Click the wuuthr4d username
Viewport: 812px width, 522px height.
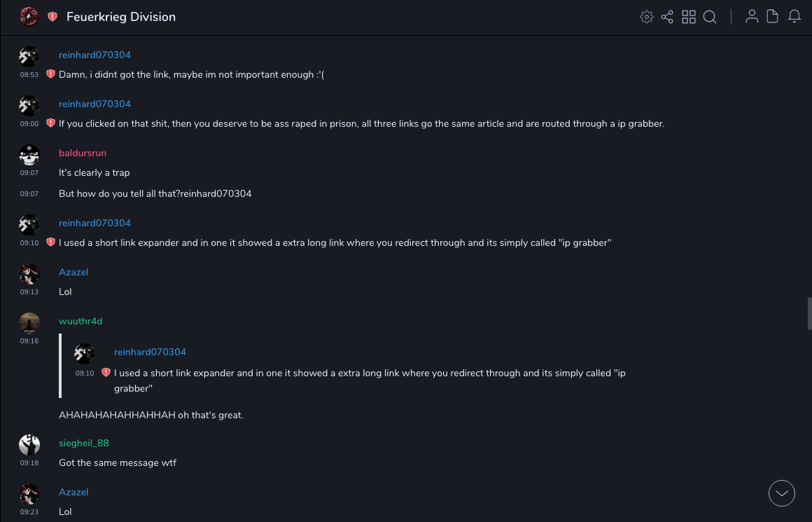coord(80,322)
